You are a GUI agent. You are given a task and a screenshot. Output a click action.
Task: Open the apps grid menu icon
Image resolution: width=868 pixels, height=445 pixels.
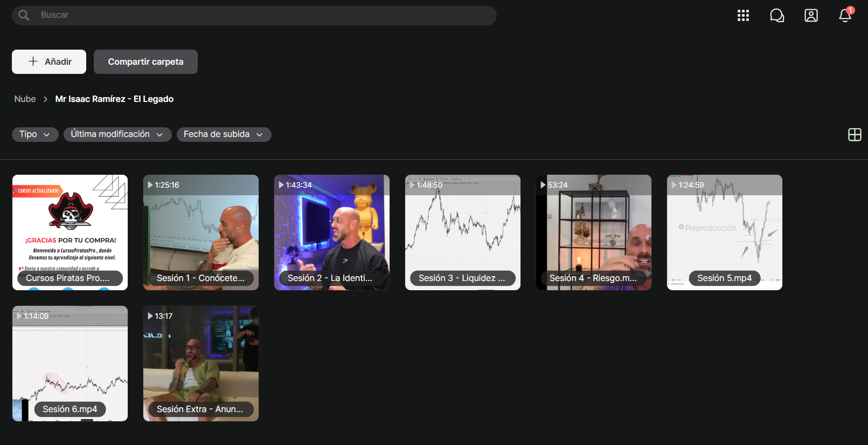pyautogui.click(x=743, y=16)
